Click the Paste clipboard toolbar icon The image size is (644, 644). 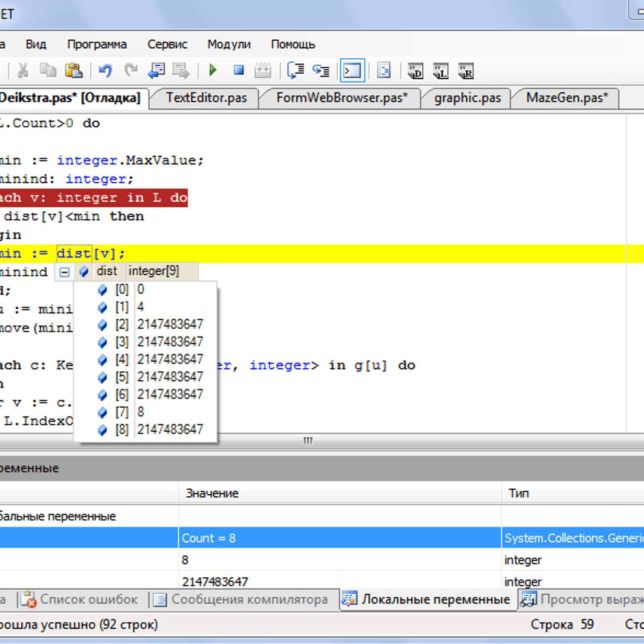[74, 71]
